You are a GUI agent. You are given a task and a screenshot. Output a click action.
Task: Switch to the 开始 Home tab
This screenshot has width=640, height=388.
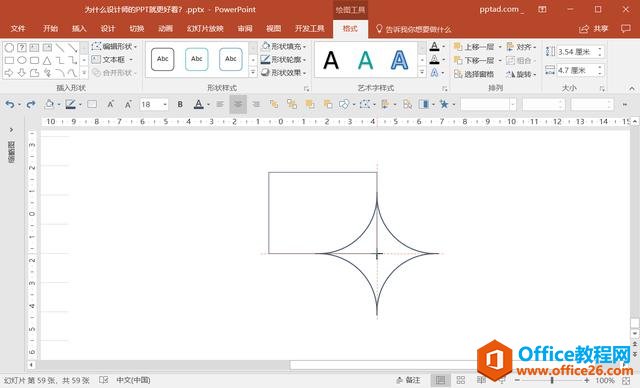click(x=51, y=29)
